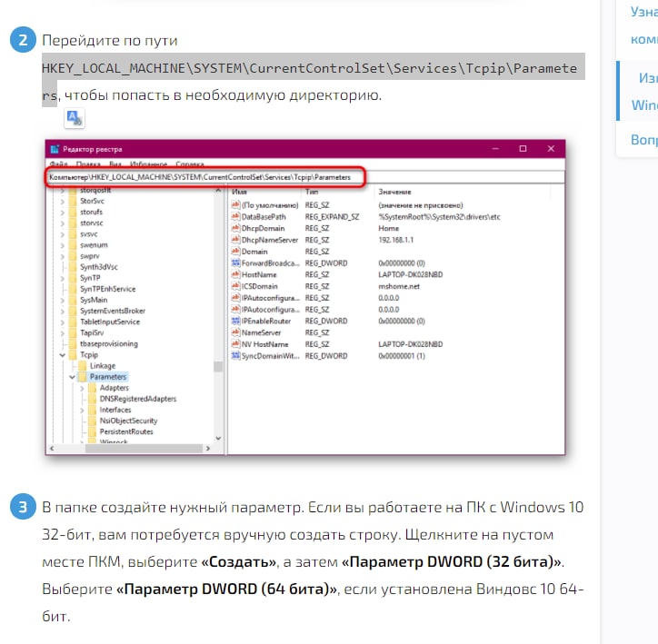The image size is (658, 644).
Task: Sort by the Тип column header
Action: tap(337, 192)
